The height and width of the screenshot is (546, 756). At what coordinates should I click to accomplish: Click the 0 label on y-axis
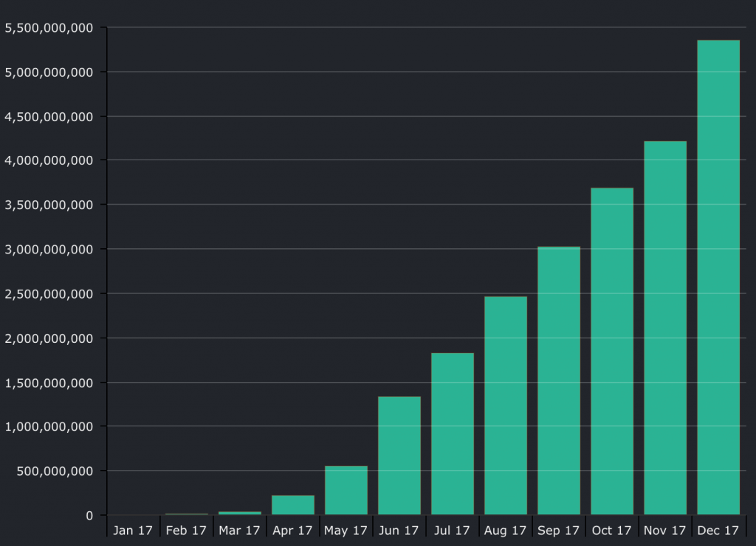[x=89, y=515]
